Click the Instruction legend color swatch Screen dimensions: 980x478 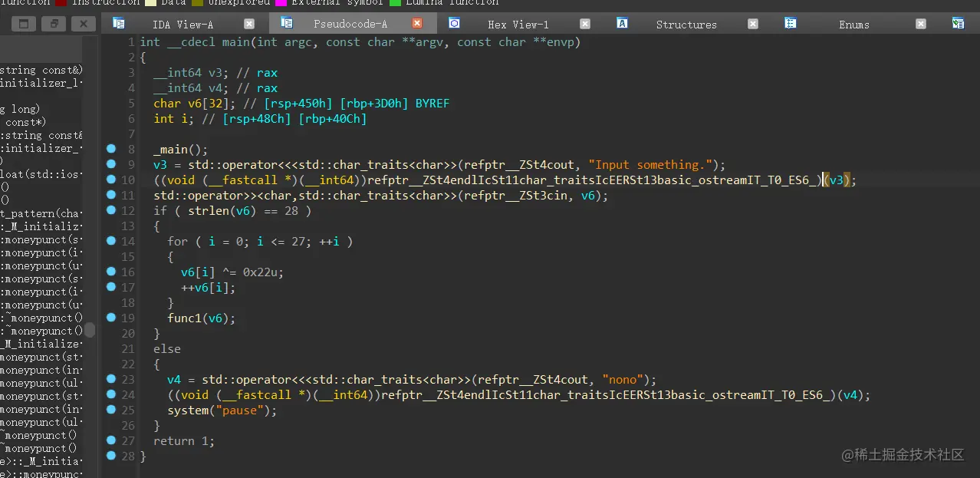coord(61,2)
